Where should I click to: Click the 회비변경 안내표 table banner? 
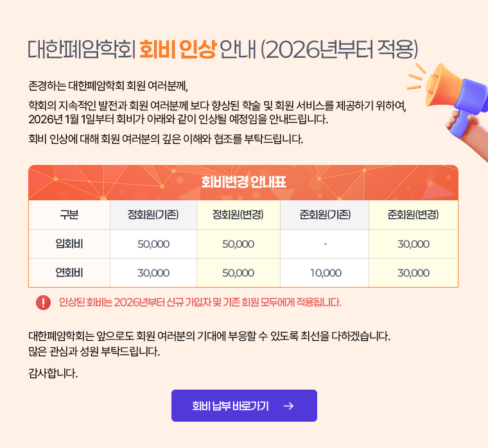243,182
